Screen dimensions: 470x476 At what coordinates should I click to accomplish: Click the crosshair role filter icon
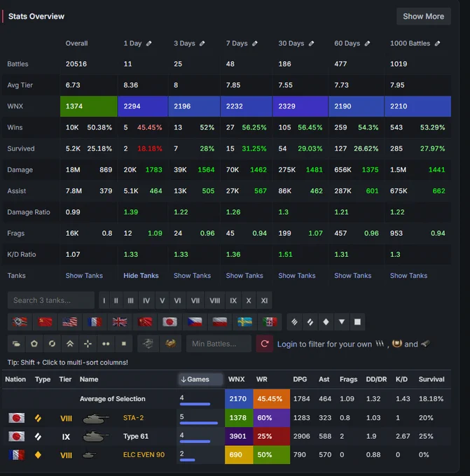(x=88, y=344)
